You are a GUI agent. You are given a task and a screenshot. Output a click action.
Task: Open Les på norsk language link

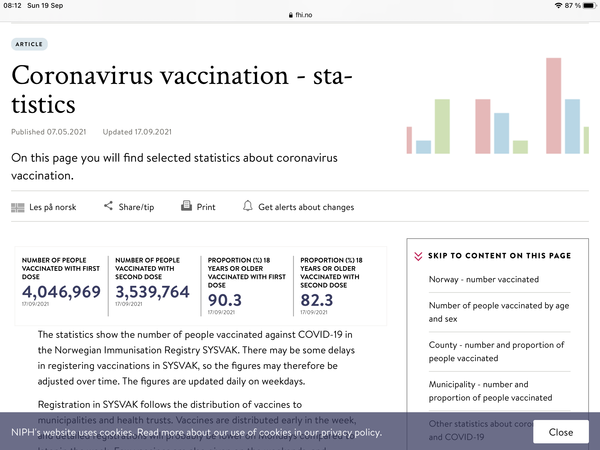(x=53, y=207)
